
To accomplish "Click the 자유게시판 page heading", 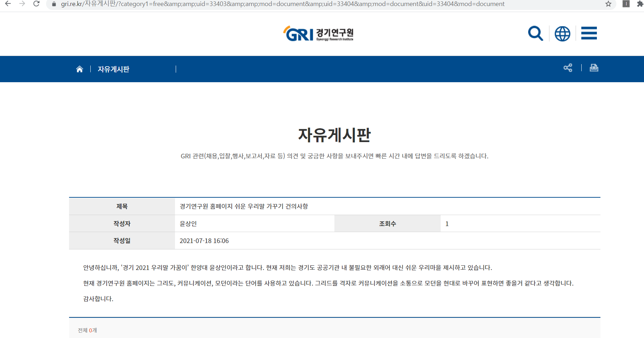I will (334, 135).
